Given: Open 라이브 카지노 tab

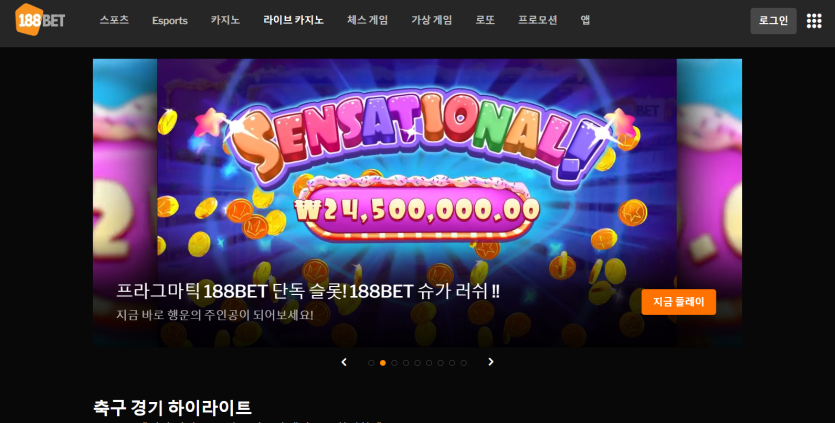Looking at the screenshot, I should pyautogui.click(x=293, y=20).
